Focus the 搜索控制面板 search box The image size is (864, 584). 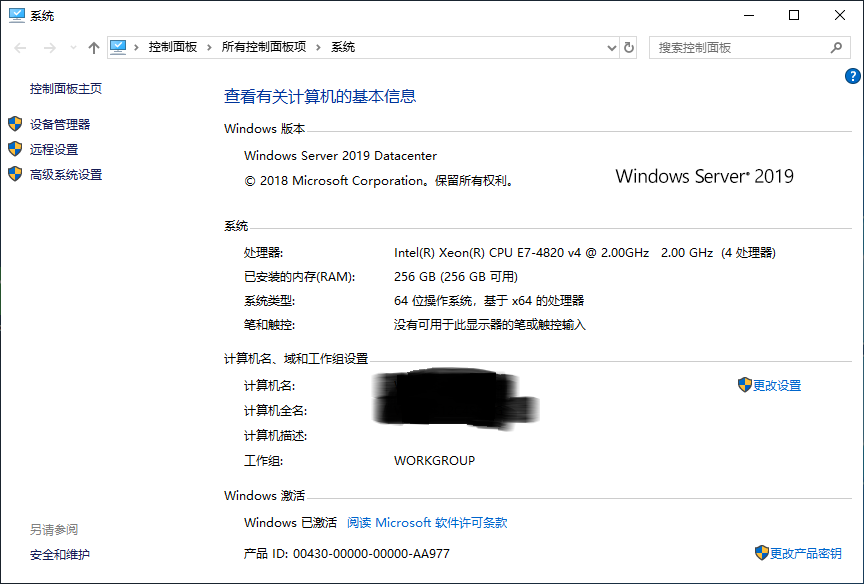click(x=749, y=48)
